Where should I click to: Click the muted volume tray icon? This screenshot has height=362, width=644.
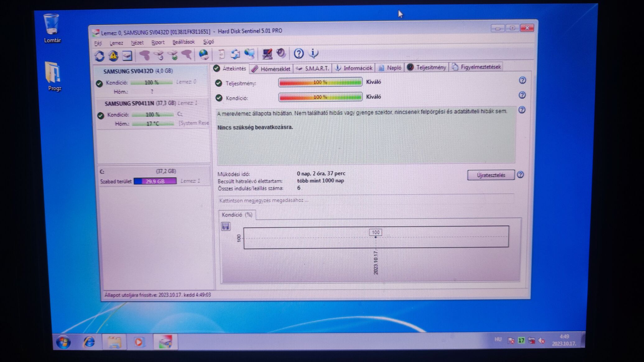[541, 341]
